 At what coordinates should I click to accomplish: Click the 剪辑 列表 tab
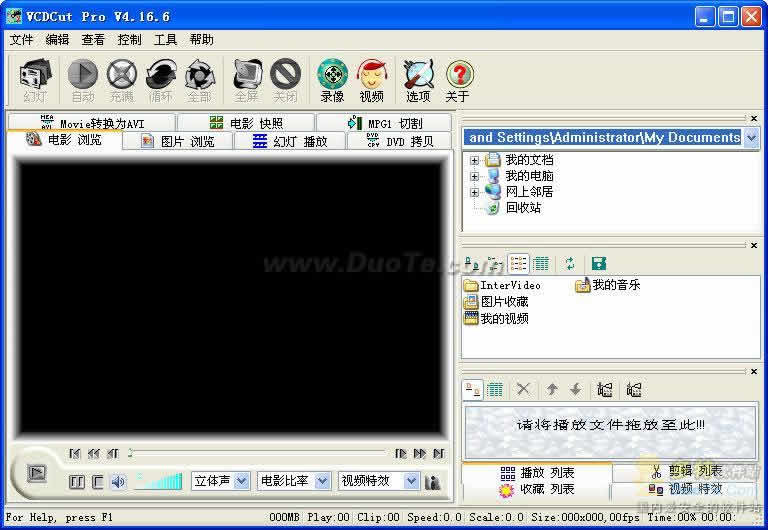pos(686,472)
